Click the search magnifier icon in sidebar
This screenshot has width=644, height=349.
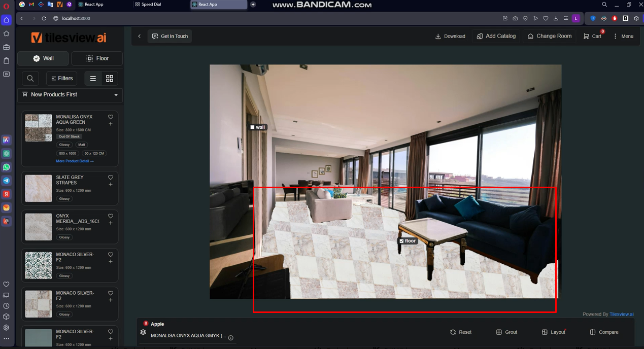[30, 79]
